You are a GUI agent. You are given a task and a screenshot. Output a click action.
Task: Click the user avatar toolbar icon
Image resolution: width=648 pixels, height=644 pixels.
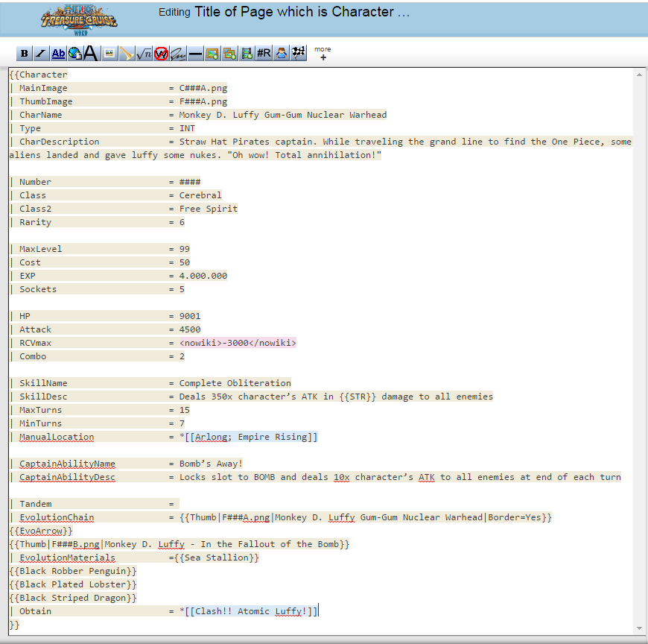[282, 54]
